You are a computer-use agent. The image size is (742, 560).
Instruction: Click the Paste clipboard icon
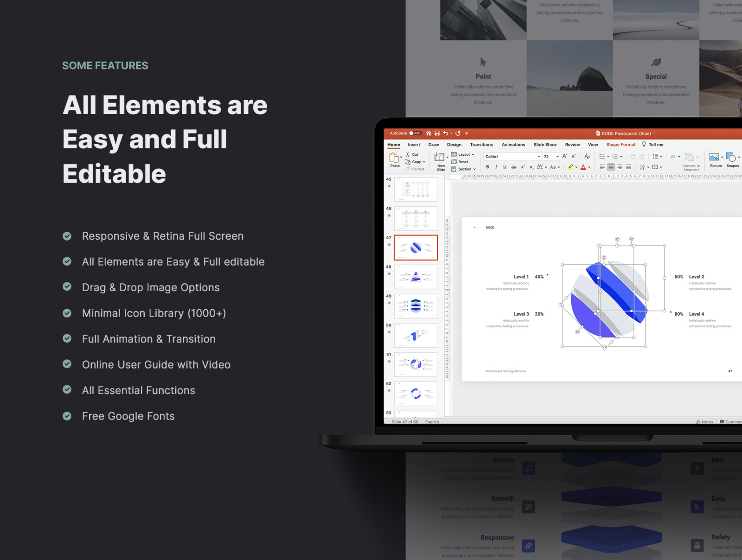coord(394,158)
